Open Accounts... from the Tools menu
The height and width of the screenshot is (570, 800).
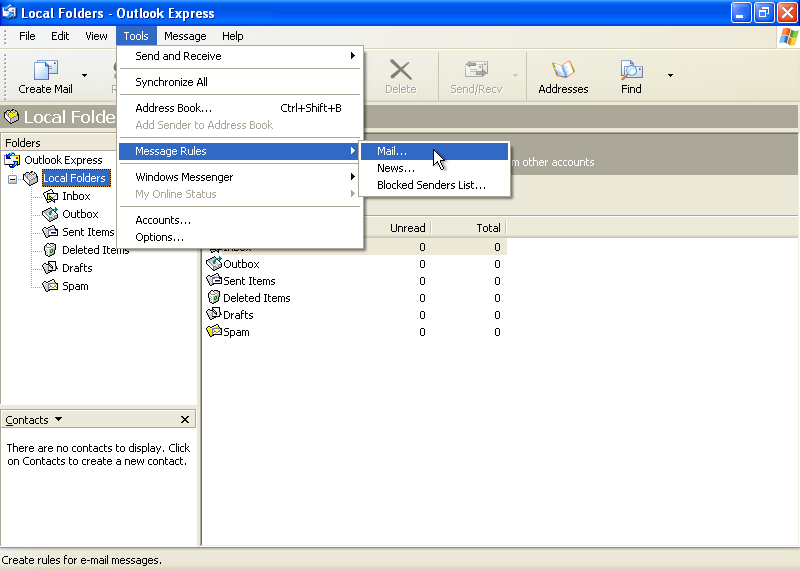click(x=240, y=220)
